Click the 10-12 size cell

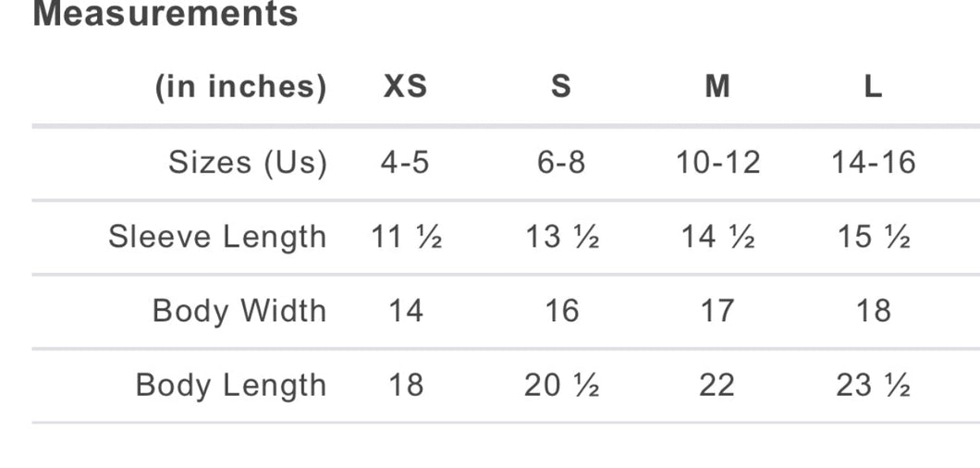[x=717, y=163]
